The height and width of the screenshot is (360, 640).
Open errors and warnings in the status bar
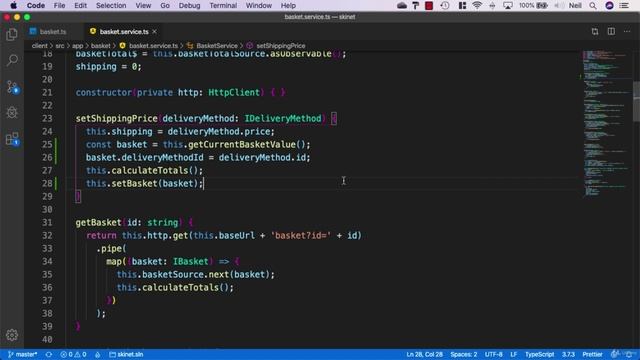(x=73, y=354)
